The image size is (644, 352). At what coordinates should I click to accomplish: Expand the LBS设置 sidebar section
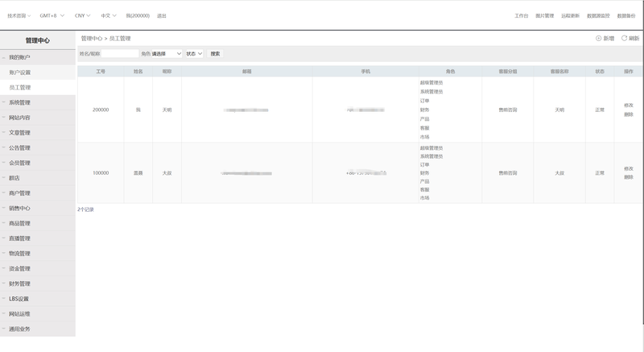pos(38,299)
